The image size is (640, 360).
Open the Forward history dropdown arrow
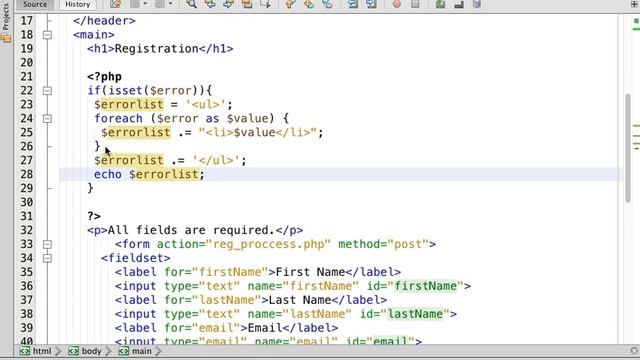pos(170,4)
